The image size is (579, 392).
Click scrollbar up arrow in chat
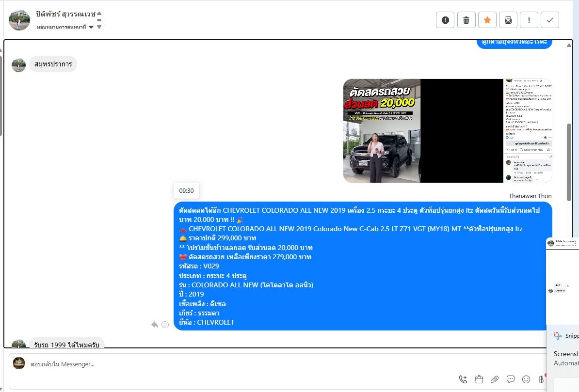pos(569,46)
